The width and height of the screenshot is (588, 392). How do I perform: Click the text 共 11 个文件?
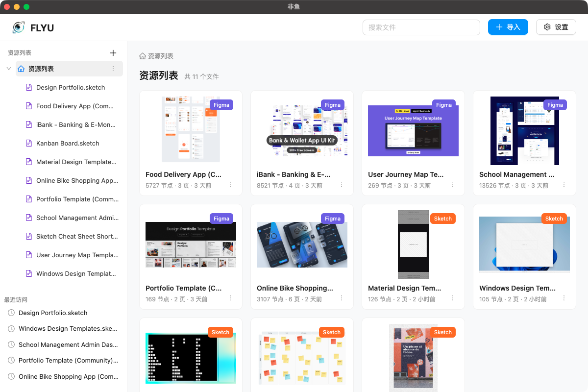point(201,77)
